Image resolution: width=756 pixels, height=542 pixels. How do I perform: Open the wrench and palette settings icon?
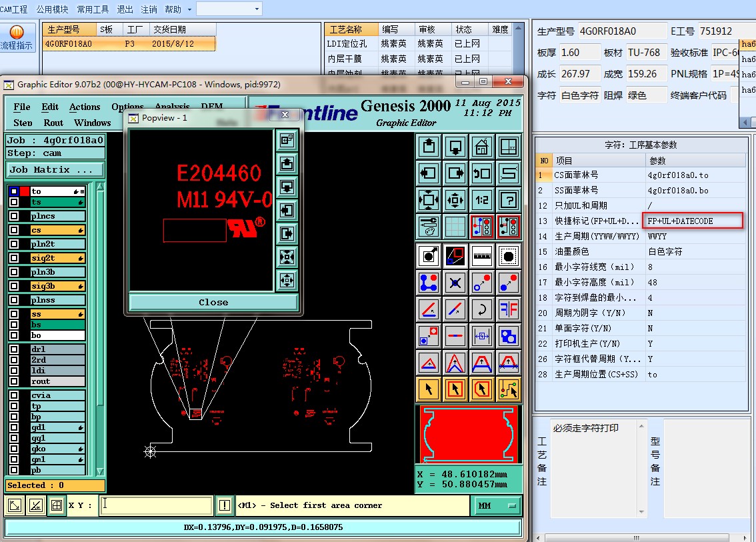[429, 226]
